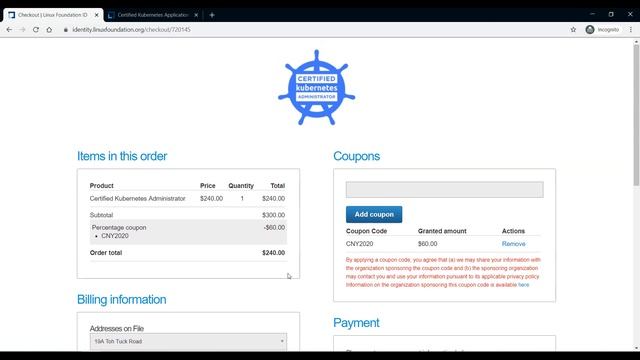Viewport: 640px width, 360px height.
Task: Click the Add coupon button
Action: tap(374, 214)
